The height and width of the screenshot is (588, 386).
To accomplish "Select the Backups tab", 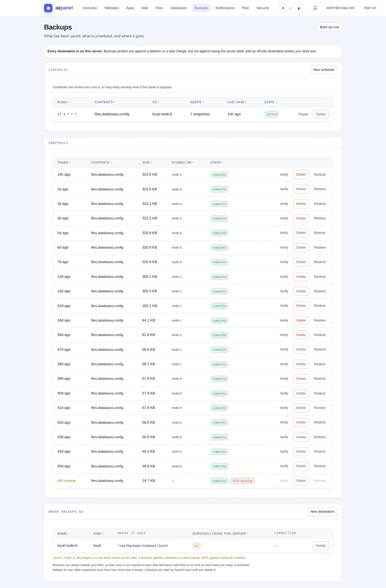I will point(201,8).
